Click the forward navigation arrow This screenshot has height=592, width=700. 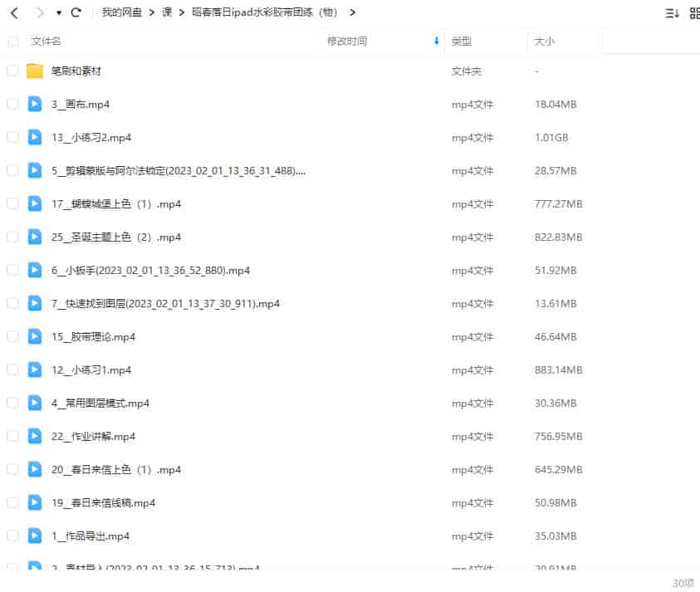tap(37, 12)
